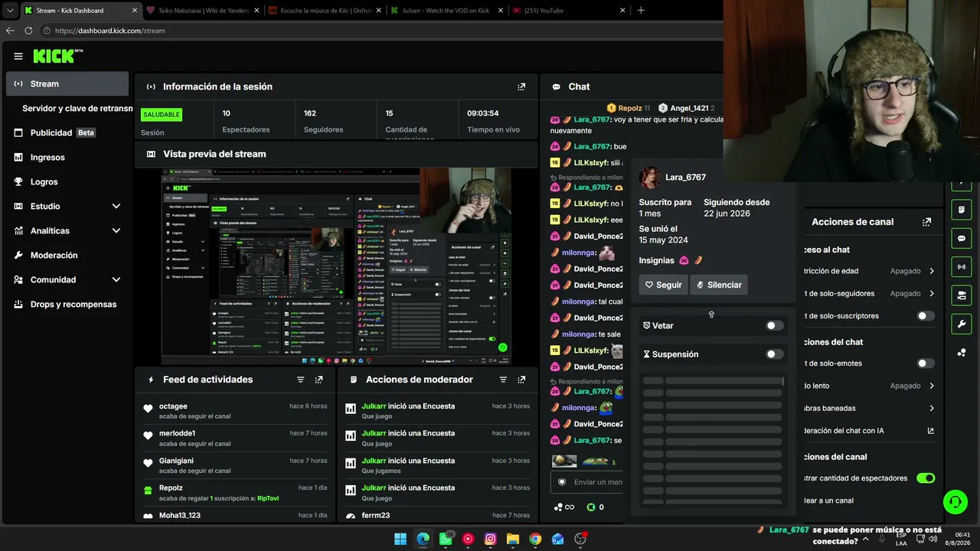Open the RipTovi link in activity feed
980x551 pixels.
tap(268, 499)
